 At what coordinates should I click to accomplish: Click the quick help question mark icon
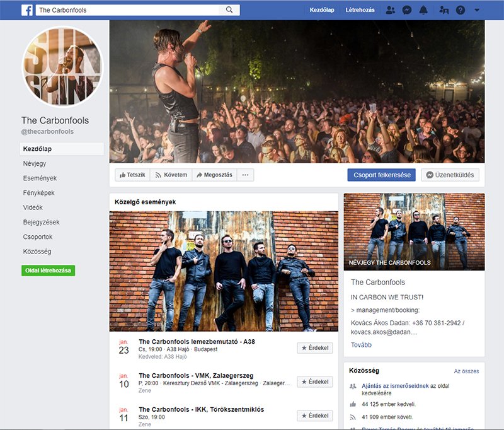coord(461,10)
